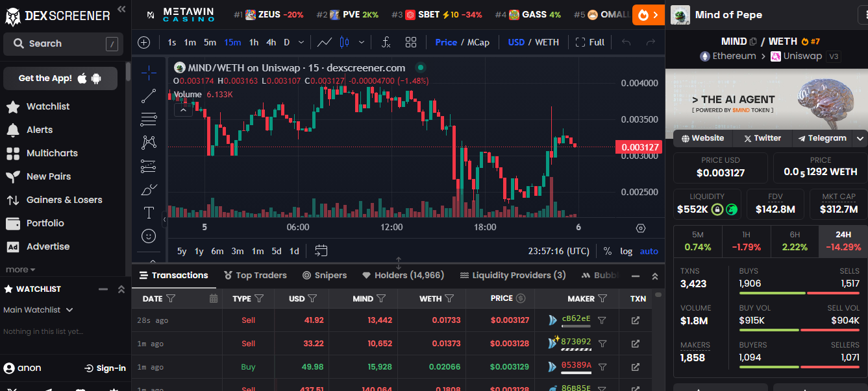Open Gainers & Losers page
This screenshot has width=868, height=391.
[64, 200]
